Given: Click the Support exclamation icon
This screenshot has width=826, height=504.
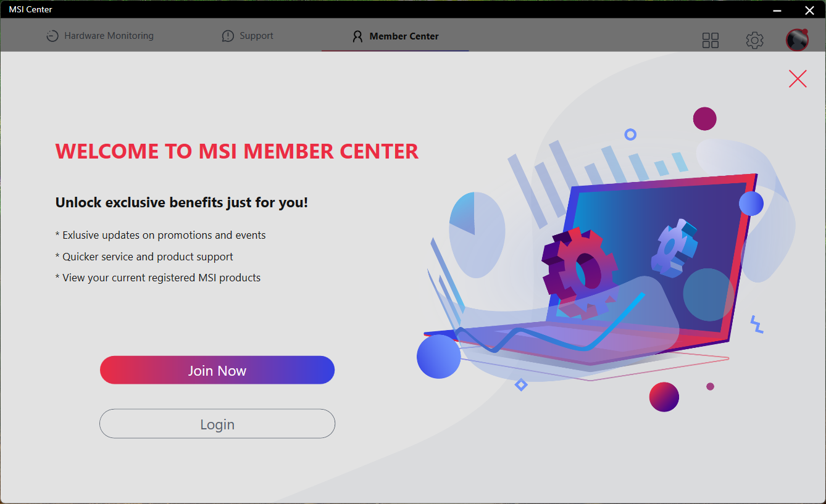Looking at the screenshot, I should point(228,36).
